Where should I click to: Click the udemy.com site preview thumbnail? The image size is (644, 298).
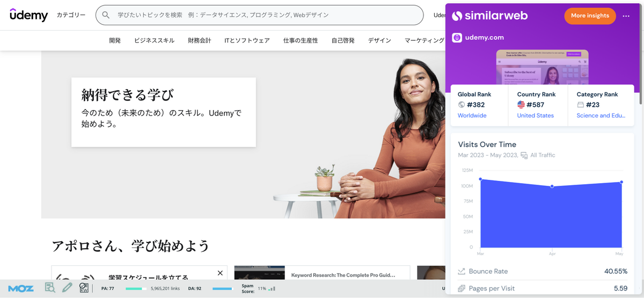[542, 67]
